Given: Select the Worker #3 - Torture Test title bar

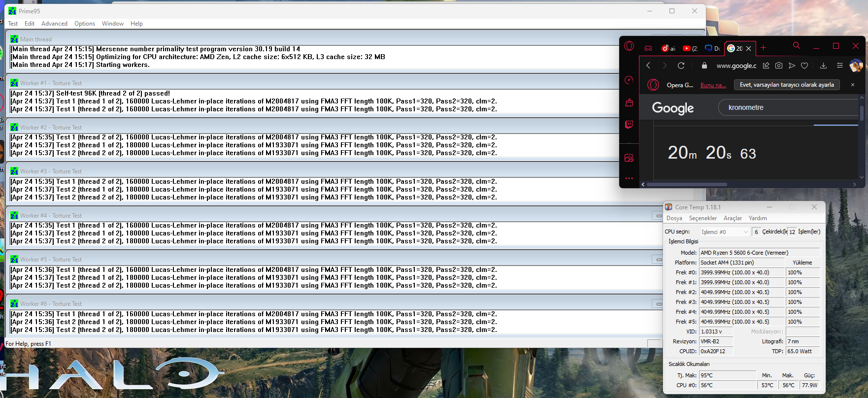Looking at the screenshot, I should click(313, 171).
